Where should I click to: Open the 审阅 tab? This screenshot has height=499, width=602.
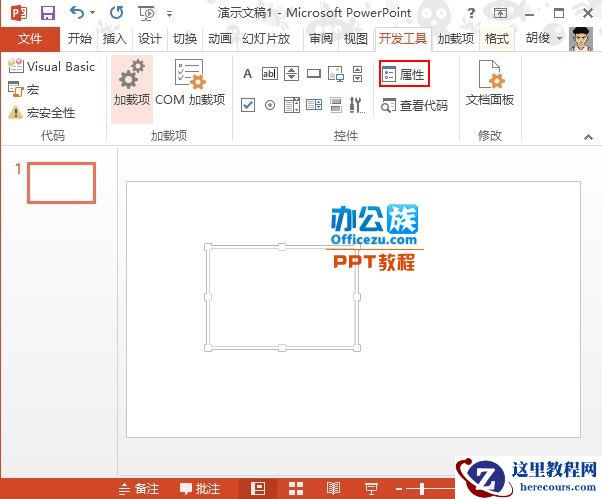click(321, 39)
